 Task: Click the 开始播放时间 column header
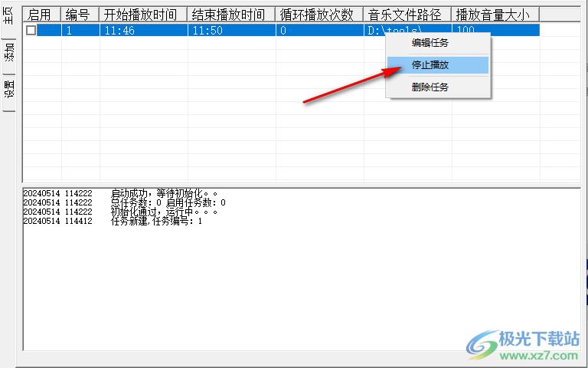pyautogui.click(x=143, y=14)
